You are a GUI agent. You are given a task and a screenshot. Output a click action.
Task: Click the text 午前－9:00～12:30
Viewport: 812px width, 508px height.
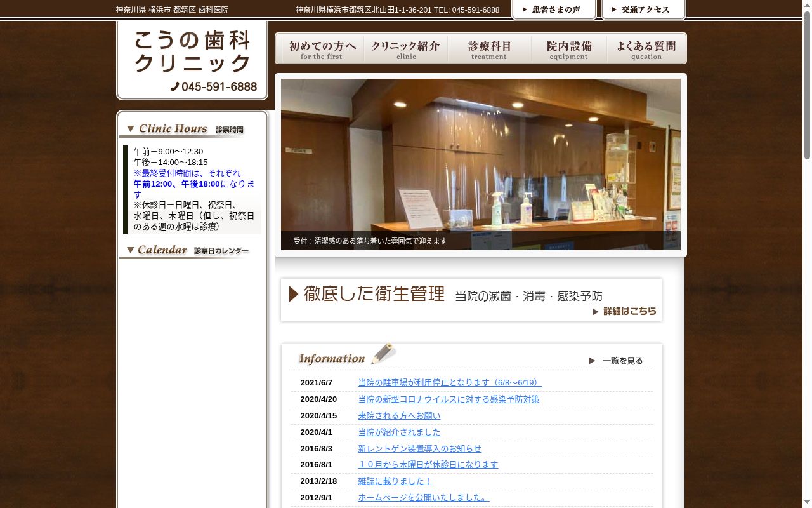coord(168,151)
